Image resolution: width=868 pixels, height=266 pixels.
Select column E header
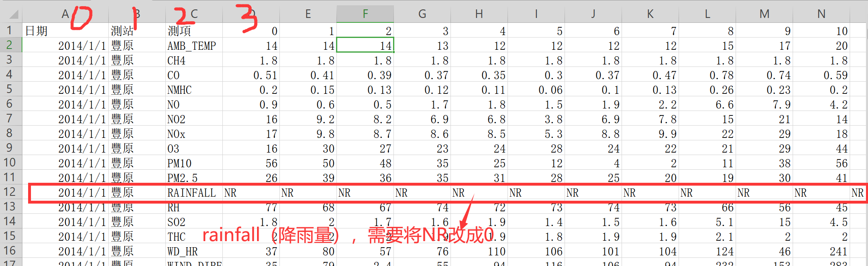[308, 14]
